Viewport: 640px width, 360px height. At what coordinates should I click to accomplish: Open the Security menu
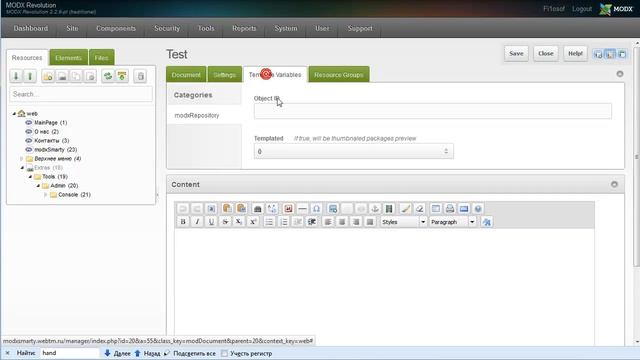coord(167,28)
